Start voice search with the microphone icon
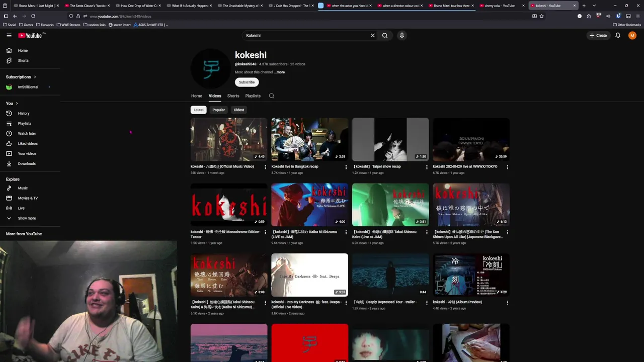Screen dimensions: 644x362 pos(401,36)
